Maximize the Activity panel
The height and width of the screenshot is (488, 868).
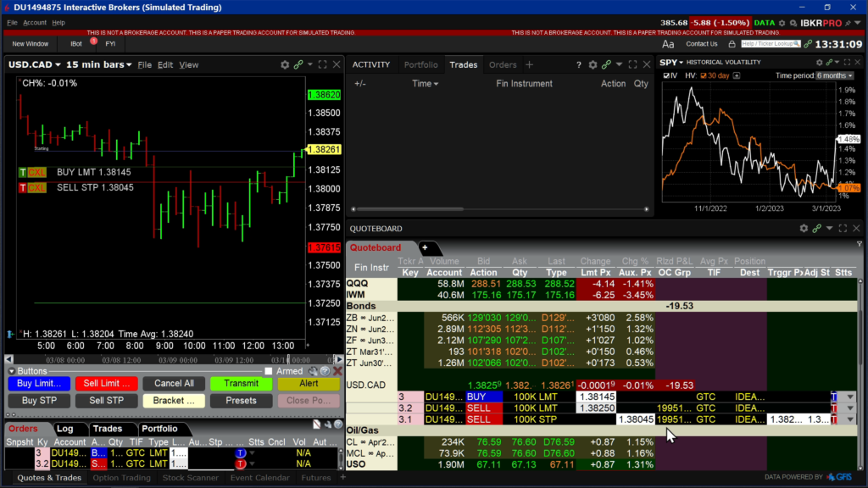click(x=632, y=64)
